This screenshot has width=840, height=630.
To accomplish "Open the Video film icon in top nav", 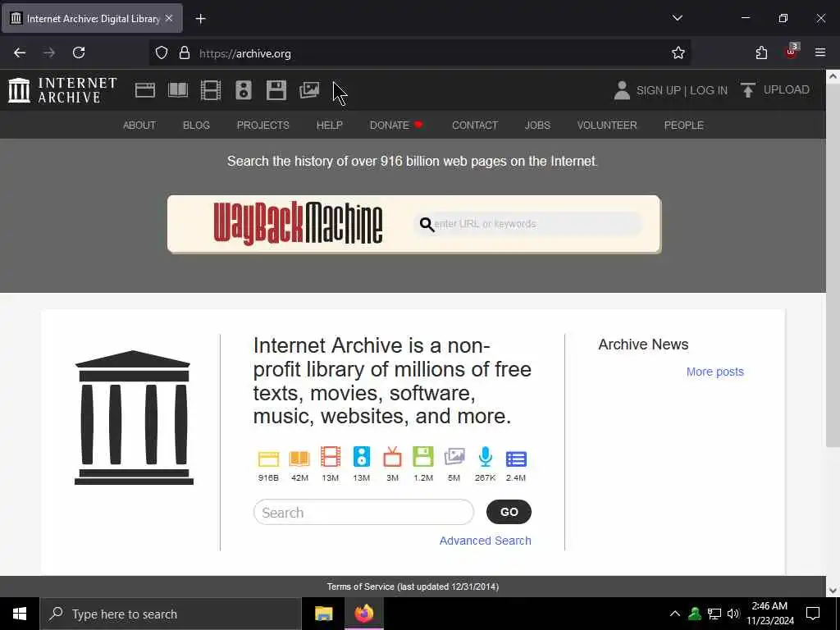I will 211,90.
